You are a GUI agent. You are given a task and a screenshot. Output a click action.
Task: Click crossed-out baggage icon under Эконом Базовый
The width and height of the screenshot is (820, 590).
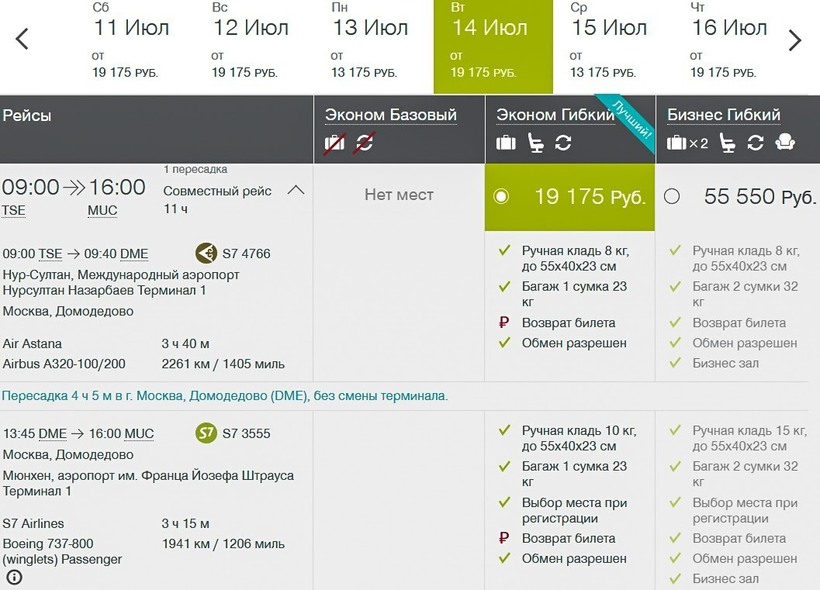[x=335, y=143]
